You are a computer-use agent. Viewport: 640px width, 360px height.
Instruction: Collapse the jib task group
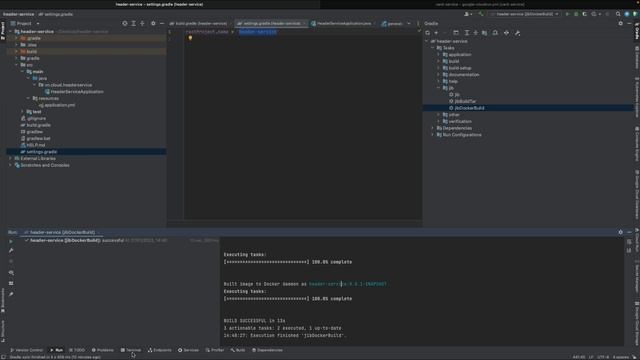439,88
